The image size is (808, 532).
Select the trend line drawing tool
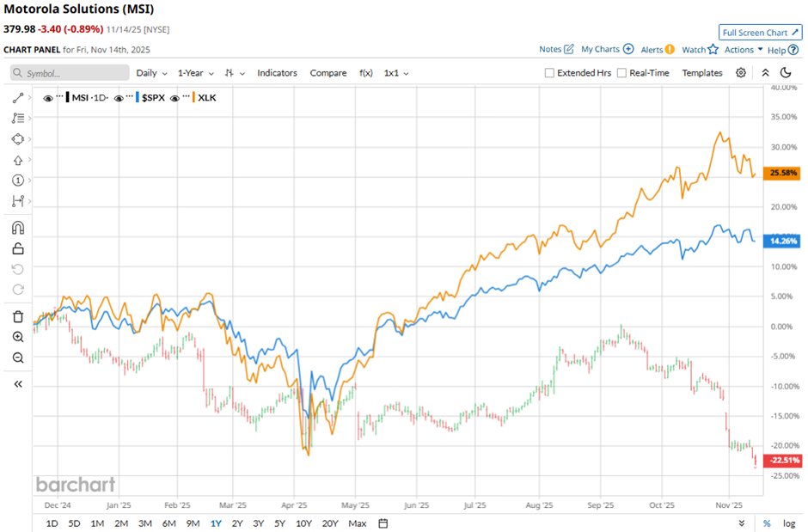(x=18, y=98)
